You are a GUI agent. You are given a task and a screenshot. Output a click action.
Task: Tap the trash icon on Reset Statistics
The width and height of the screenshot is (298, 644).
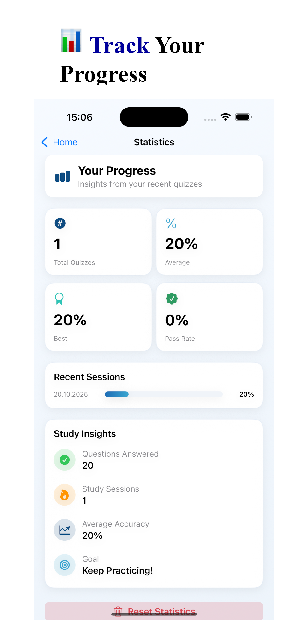[x=118, y=611]
